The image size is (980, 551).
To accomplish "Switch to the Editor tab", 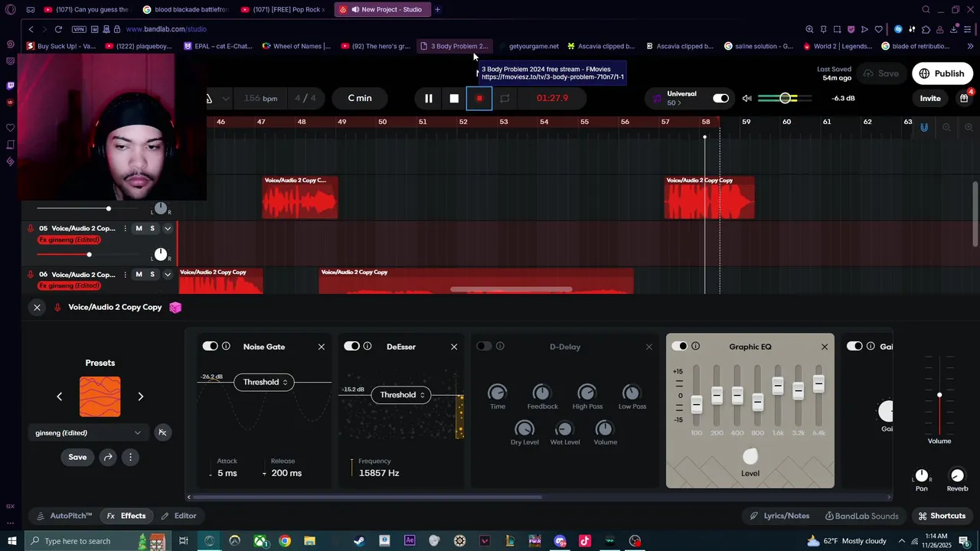I will point(178,516).
